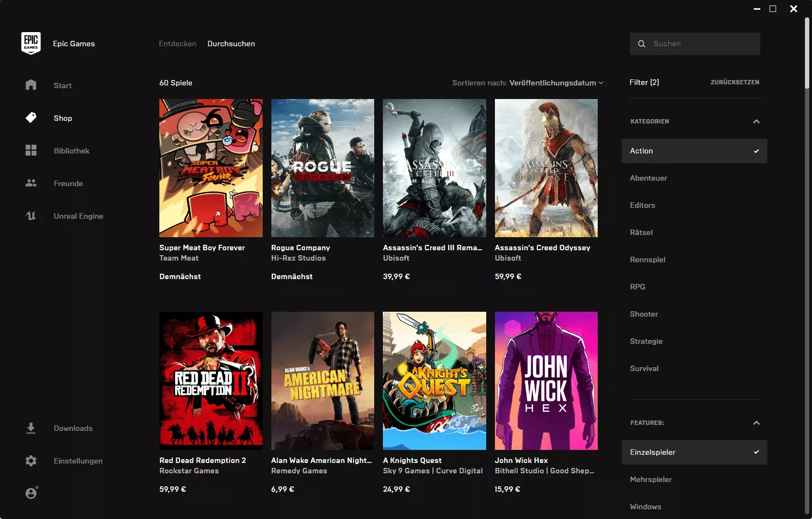Collapse the Features section chevron
812x519 pixels.
pos(756,423)
